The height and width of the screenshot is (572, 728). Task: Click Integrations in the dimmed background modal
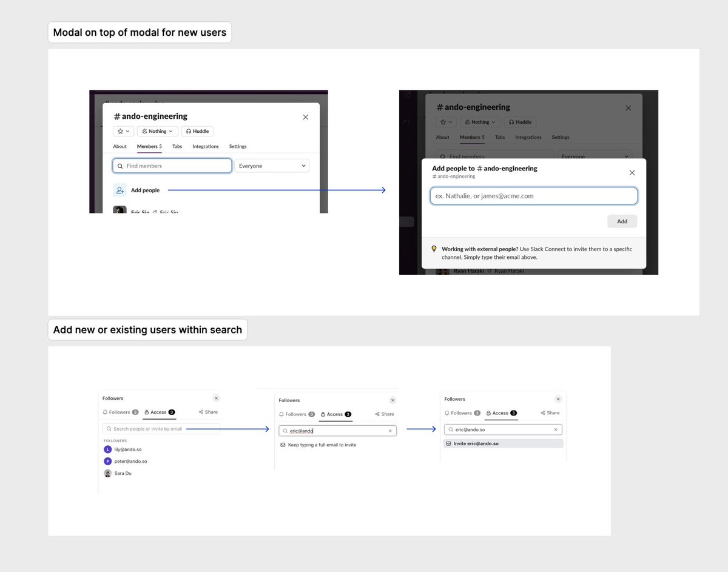(x=528, y=137)
